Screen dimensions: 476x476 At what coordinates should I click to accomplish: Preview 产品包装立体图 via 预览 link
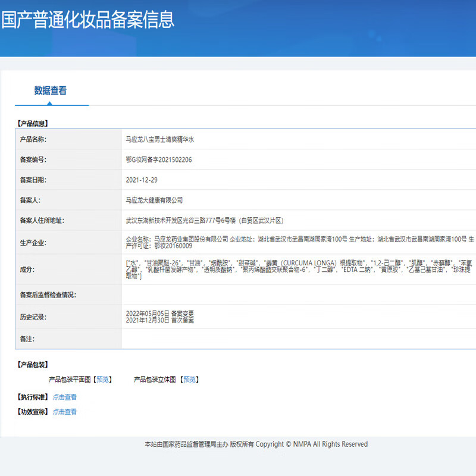[190, 380]
